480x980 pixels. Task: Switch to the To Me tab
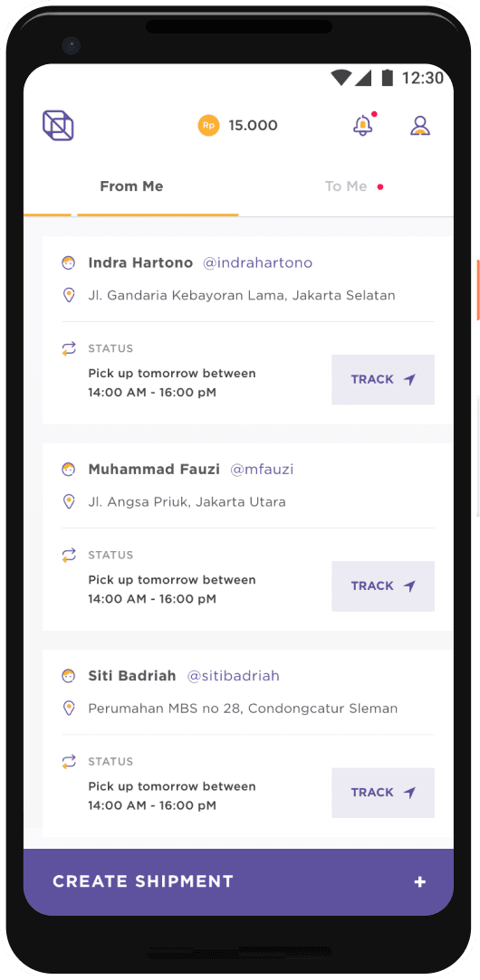tap(346, 186)
